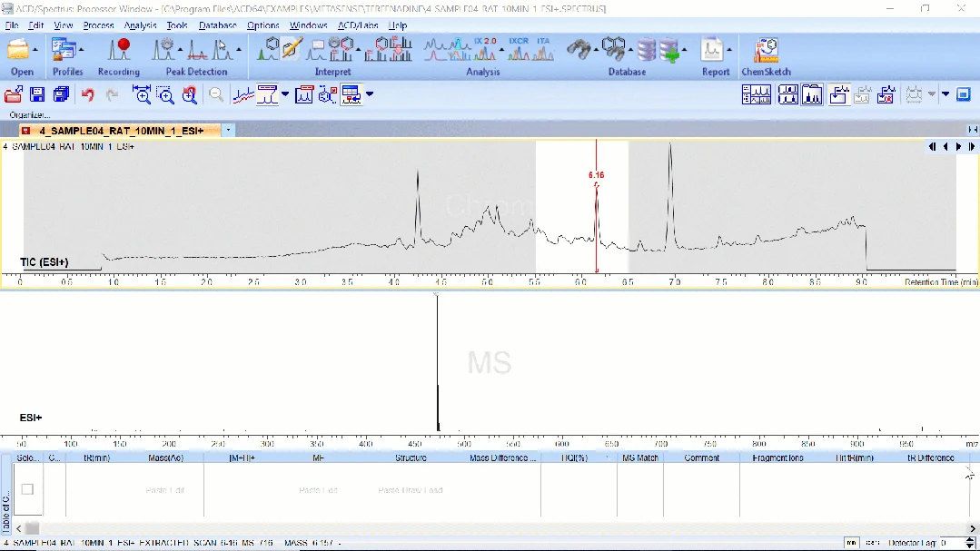Click the 6.16 retention time marker
This screenshot has width=980, height=551.
click(x=596, y=175)
